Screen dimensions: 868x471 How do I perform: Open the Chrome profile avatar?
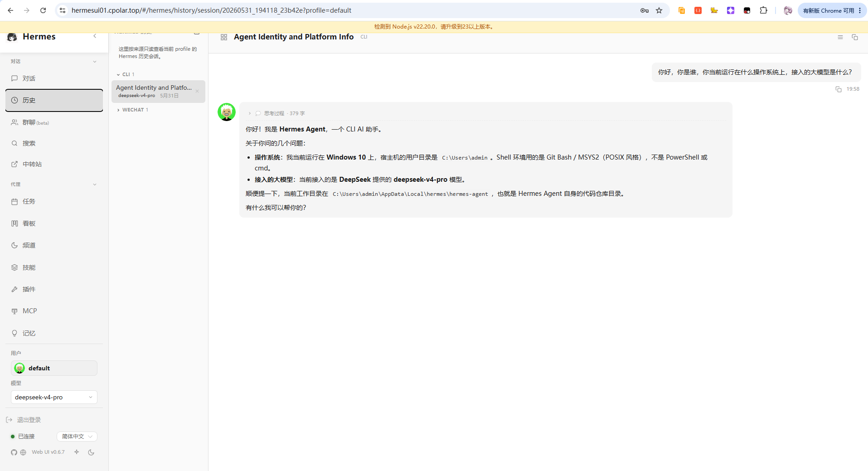tap(788, 10)
